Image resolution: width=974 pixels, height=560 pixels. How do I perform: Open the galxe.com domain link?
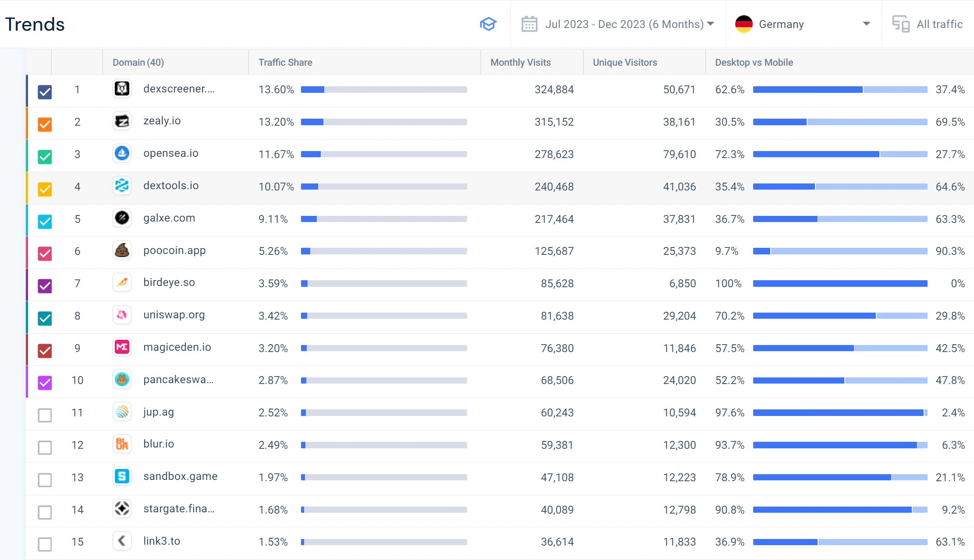(169, 218)
